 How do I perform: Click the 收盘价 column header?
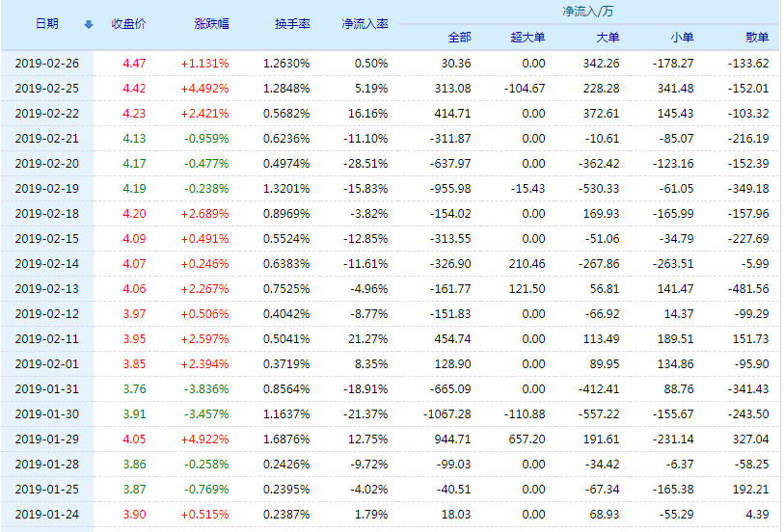click(x=128, y=23)
